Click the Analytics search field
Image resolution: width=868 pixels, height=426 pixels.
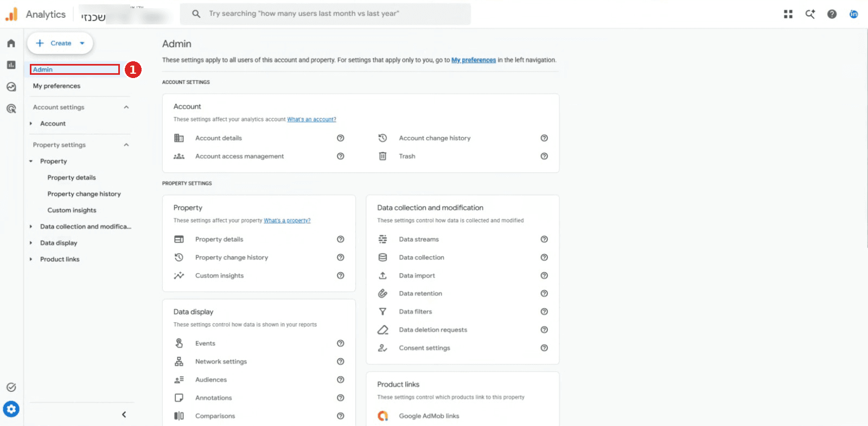(x=325, y=14)
